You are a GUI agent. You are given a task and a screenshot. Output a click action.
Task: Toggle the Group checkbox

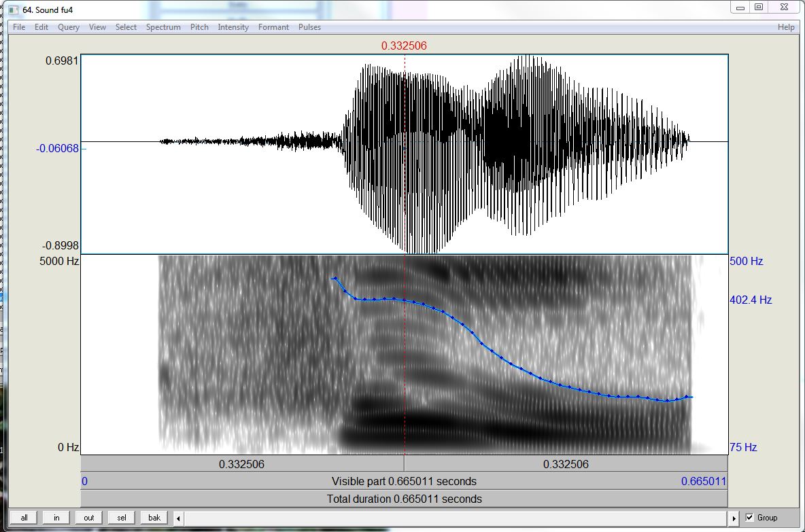(749, 518)
